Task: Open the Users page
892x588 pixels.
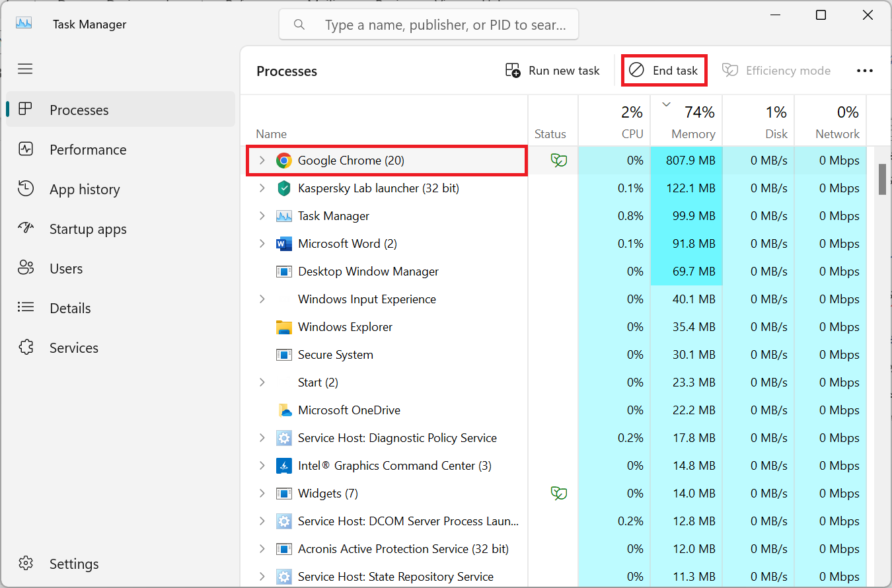Action: (120, 268)
